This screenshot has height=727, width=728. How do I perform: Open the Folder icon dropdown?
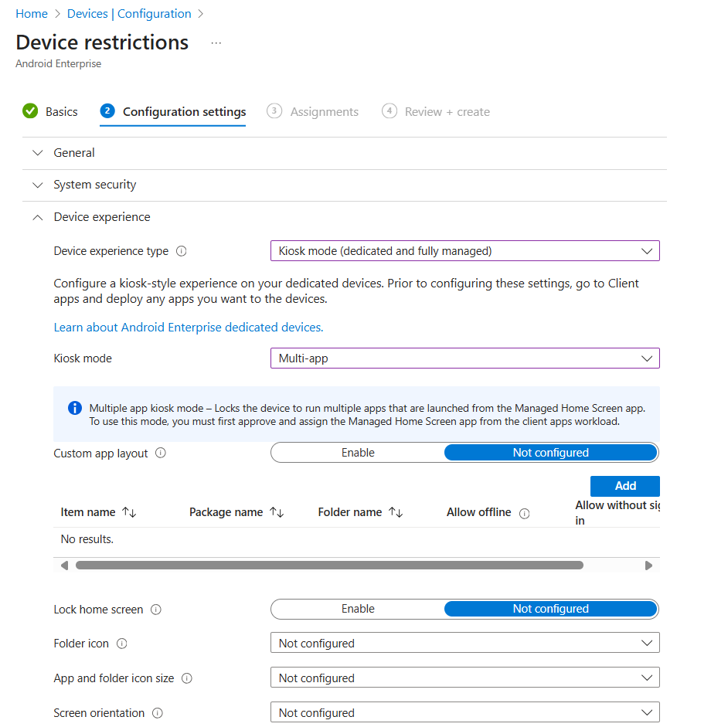click(x=464, y=643)
